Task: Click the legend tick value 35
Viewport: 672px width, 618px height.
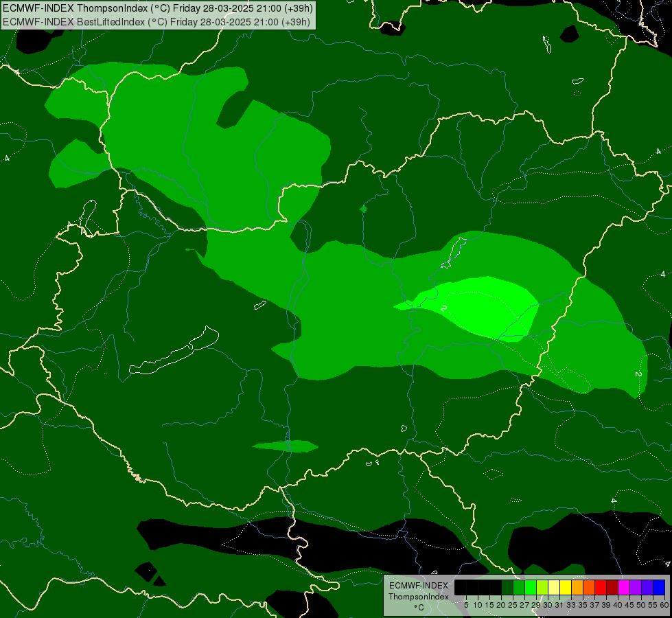Action: (583, 605)
